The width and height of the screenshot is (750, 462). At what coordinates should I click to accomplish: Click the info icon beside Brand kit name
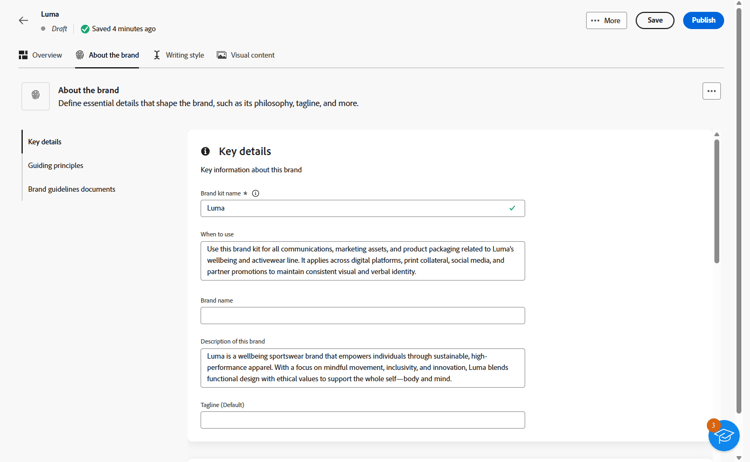click(255, 193)
